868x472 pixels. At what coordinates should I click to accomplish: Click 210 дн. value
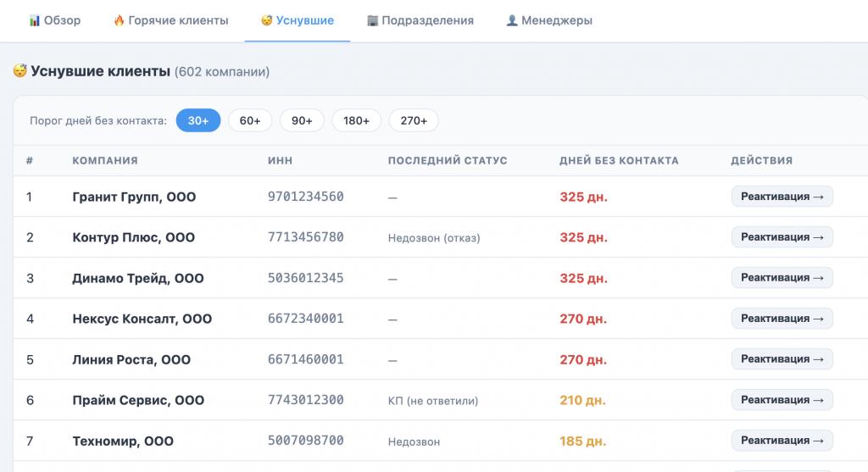pyautogui.click(x=582, y=400)
